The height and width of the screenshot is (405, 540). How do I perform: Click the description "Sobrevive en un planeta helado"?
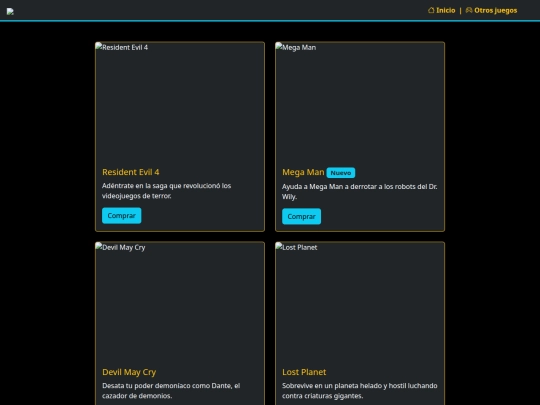pos(360,391)
